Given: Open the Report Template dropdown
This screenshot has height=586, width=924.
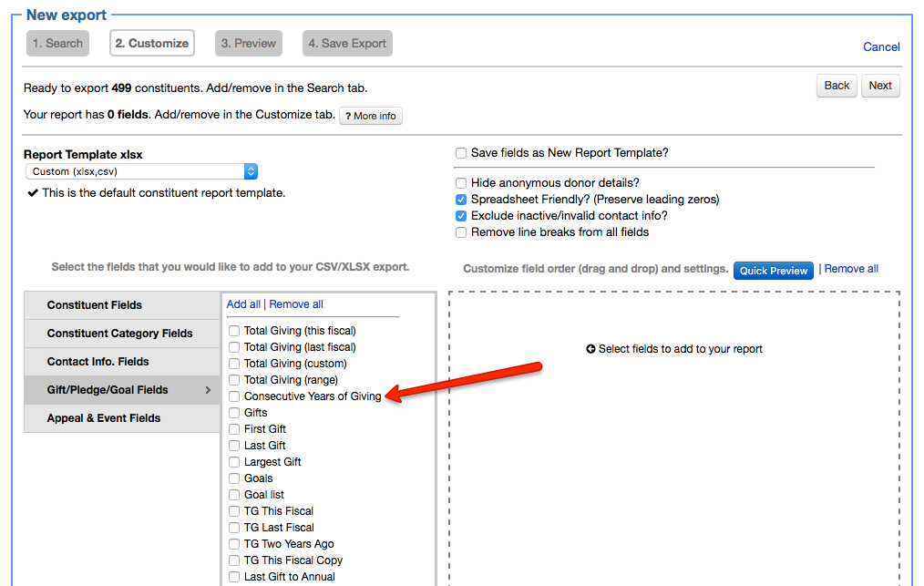Looking at the screenshot, I should [x=141, y=171].
